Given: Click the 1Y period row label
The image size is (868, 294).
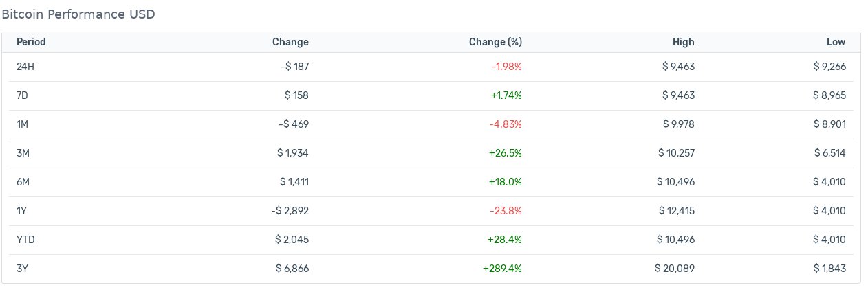Looking at the screenshot, I should point(21,211).
